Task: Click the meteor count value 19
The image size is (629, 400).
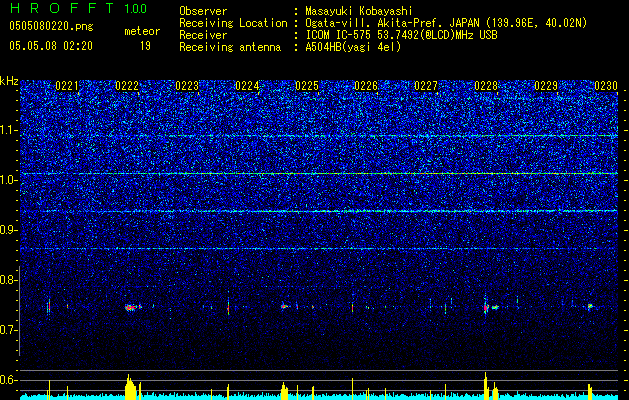Action: pyautogui.click(x=145, y=46)
